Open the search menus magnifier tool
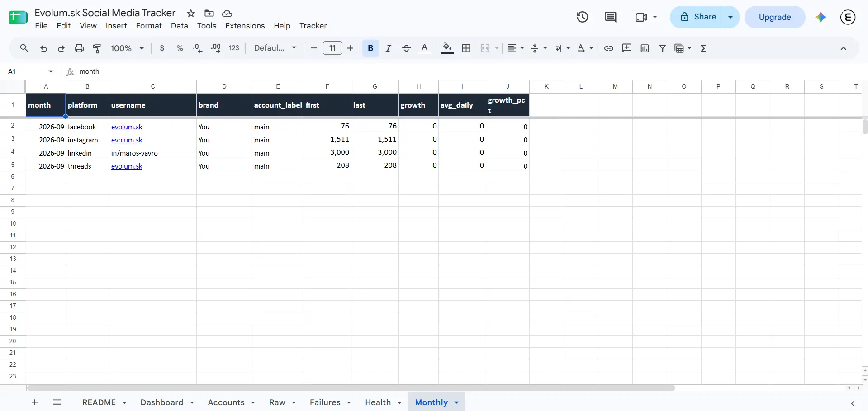Screen dimensions: 868x411 pyautogui.click(x=24, y=48)
